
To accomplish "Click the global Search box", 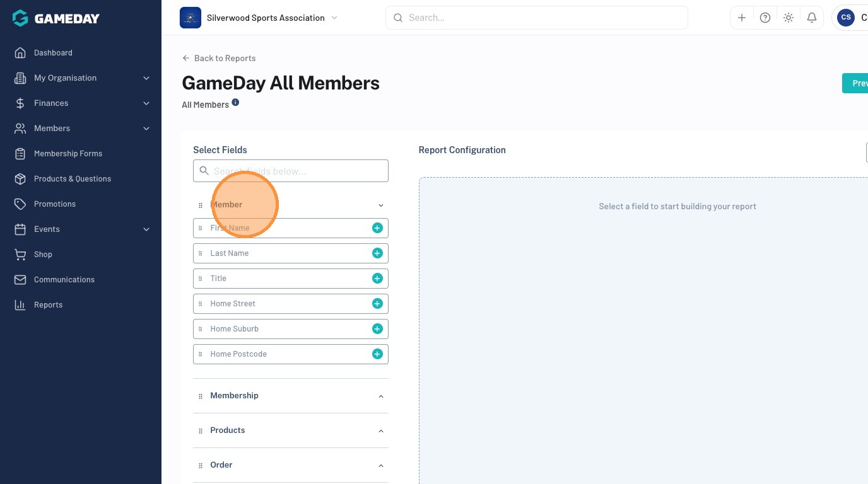I will pyautogui.click(x=537, y=18).
